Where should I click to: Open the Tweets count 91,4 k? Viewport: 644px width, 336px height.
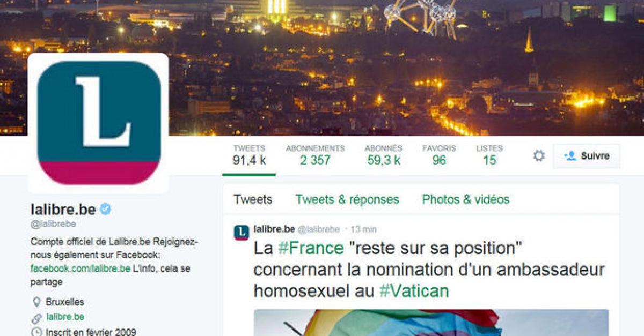point(250,155)
